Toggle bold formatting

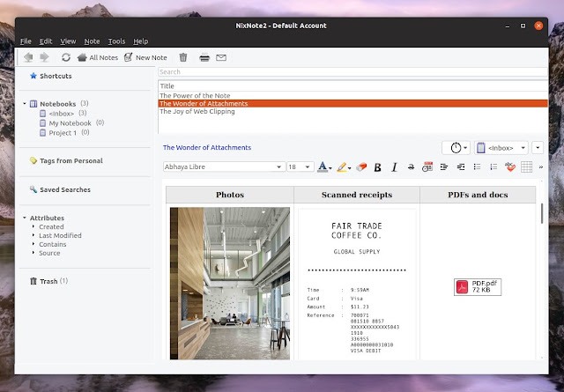click(377, 167)
